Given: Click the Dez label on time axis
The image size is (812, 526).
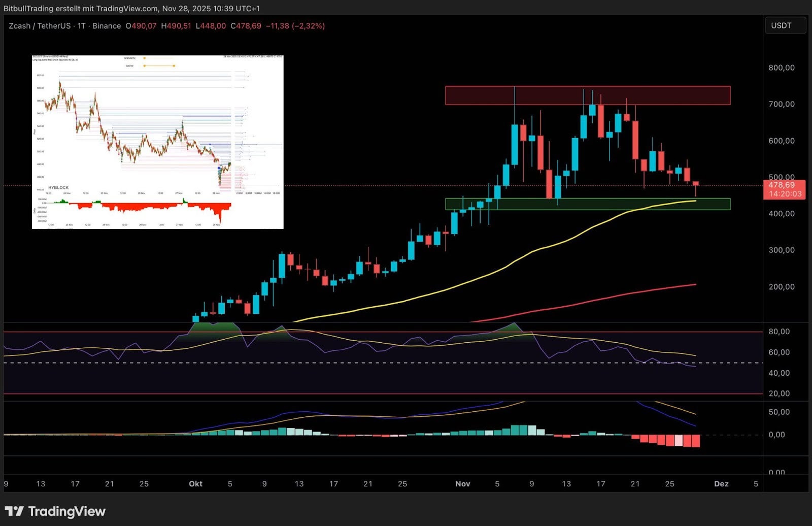Looking at the screenshot, I should (721, 484).
